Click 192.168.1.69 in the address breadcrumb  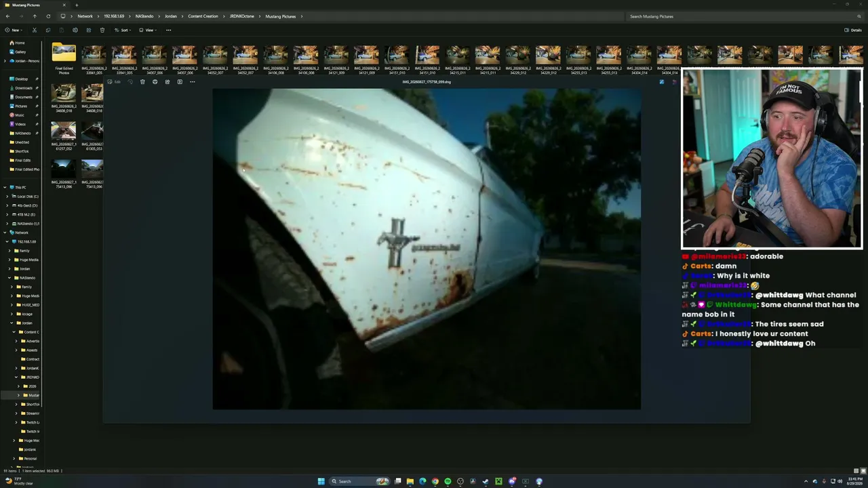pyautogui.click(x=114, y=16)
